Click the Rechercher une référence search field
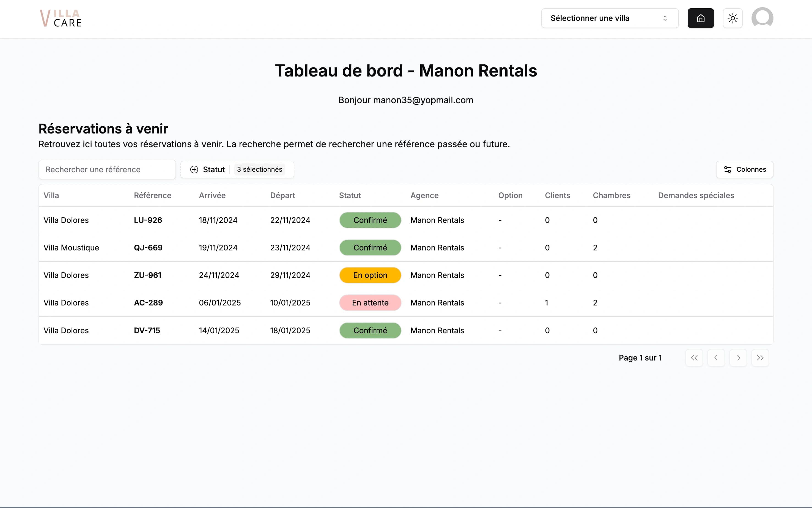 pos(107,169)
